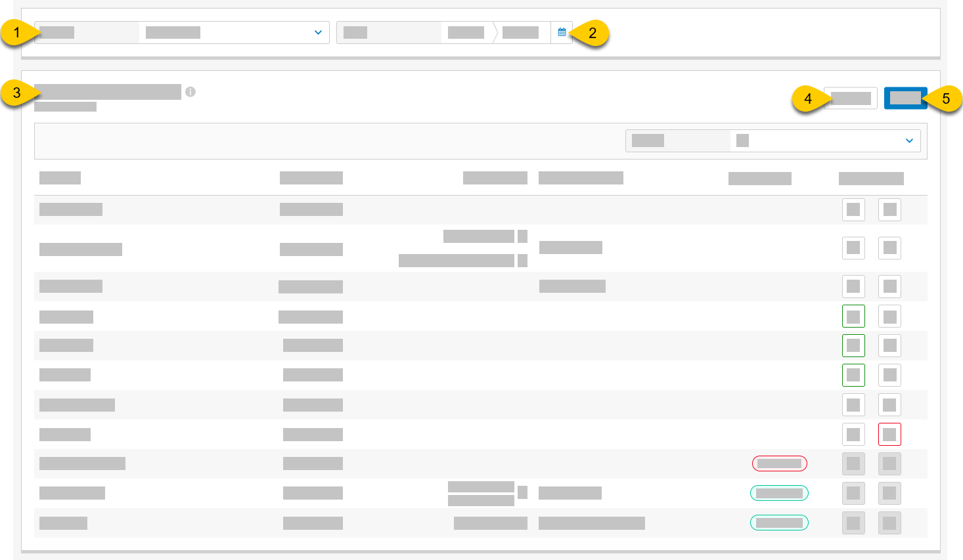This screenshot has height=560, width=963.
Task: Check the right checkbox in the second row
Action: click(889, 248)
